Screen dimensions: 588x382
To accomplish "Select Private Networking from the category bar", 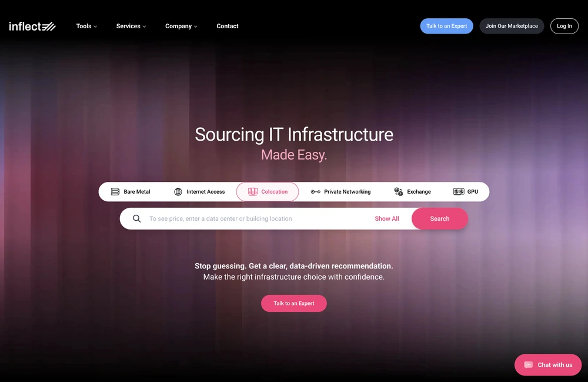I will (341, 191).
